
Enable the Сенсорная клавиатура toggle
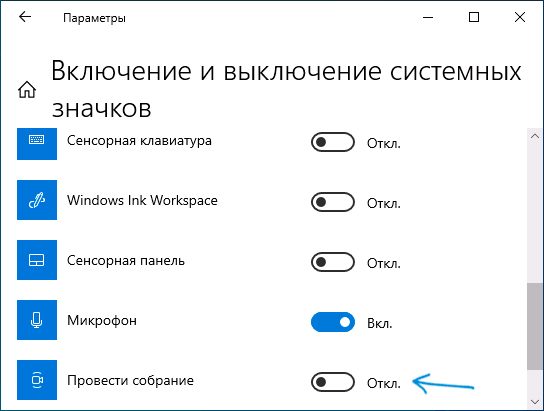[333, 142]
